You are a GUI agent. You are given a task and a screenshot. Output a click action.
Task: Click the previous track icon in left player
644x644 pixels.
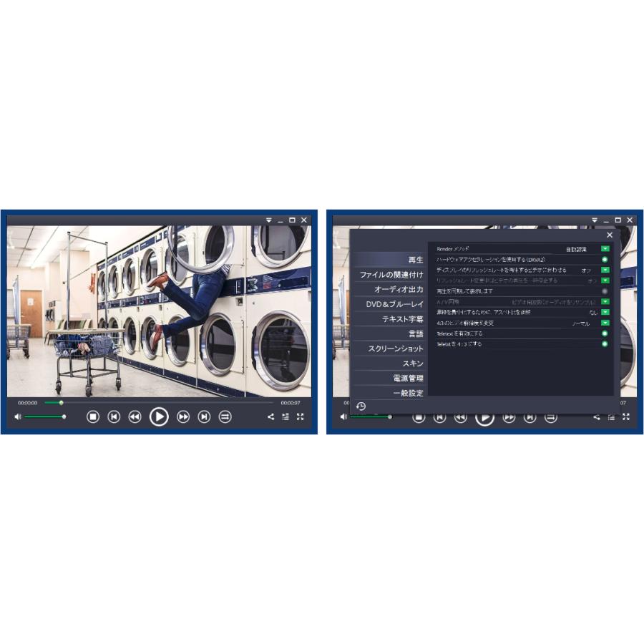(114, 416)
